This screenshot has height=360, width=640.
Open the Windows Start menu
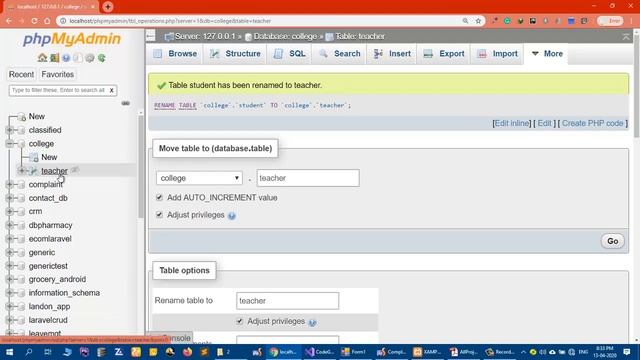coord(9,352)
